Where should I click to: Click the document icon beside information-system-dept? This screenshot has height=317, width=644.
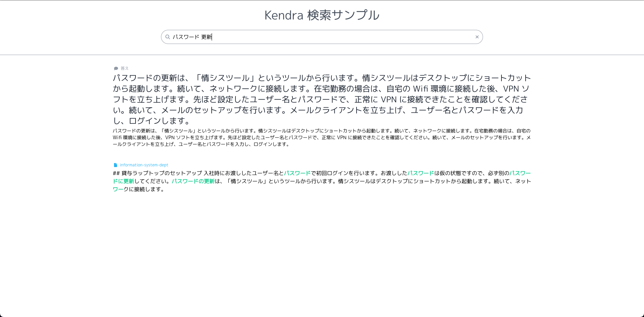116,165
